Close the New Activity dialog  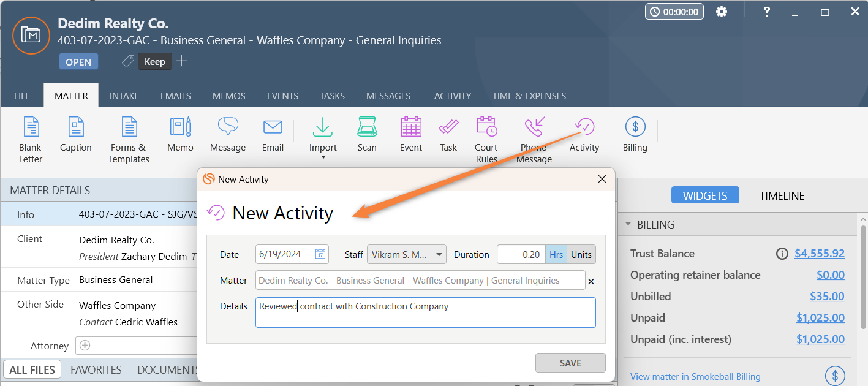(602, 179)
